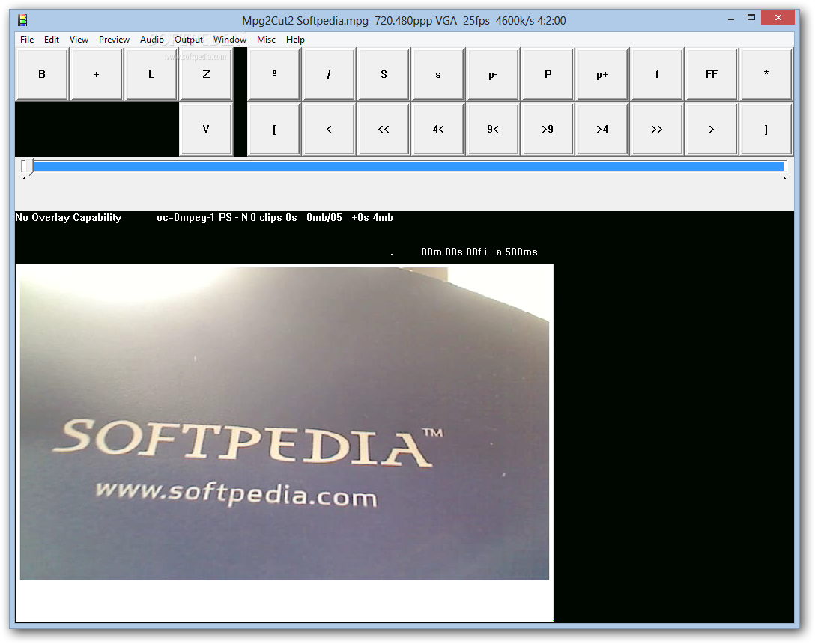Click the [ mark-in button
Viewport: 815px width, 644px height.
[x=274, y=129]
